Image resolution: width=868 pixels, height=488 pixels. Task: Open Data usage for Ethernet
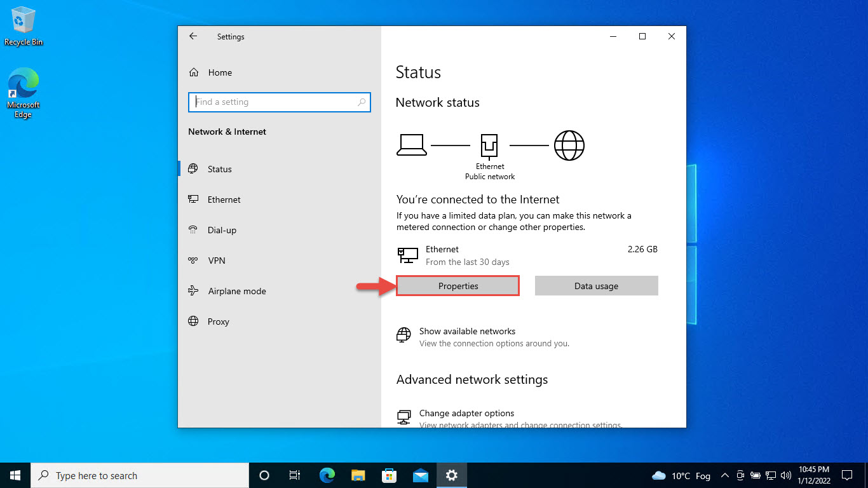(596, 285)
